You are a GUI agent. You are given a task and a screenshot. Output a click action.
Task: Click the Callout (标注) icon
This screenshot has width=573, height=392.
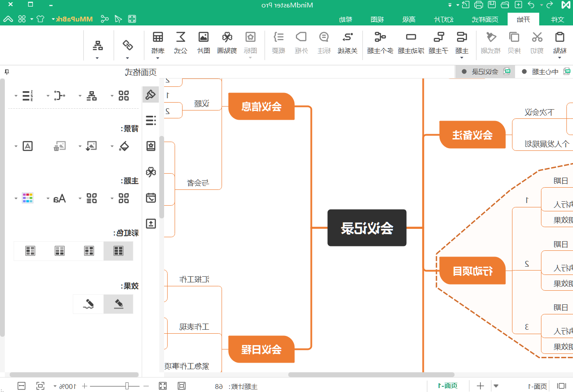[x=324, y=37]
